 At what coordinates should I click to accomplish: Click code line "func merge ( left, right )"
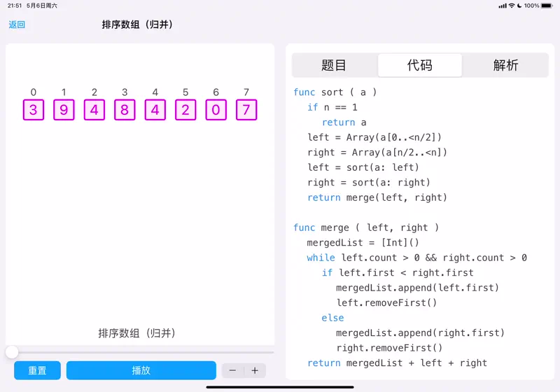366,227
